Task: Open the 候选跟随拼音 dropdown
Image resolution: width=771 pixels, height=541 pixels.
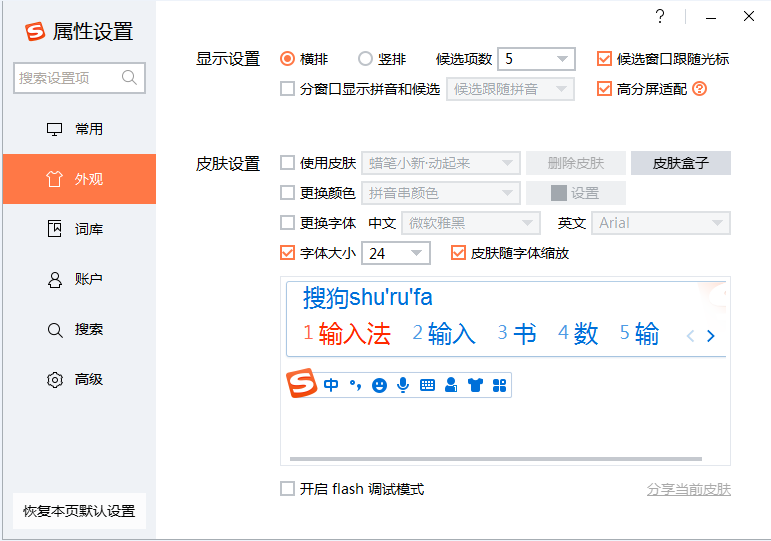Action: [510, 89]
